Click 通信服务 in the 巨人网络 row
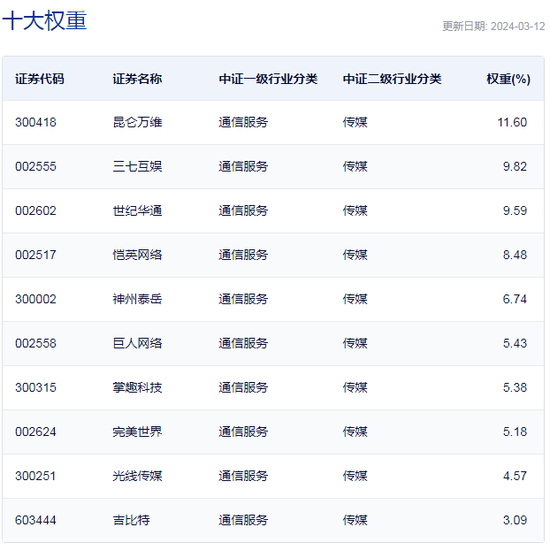Screen dimensions: 550x550 pos(243,343)
